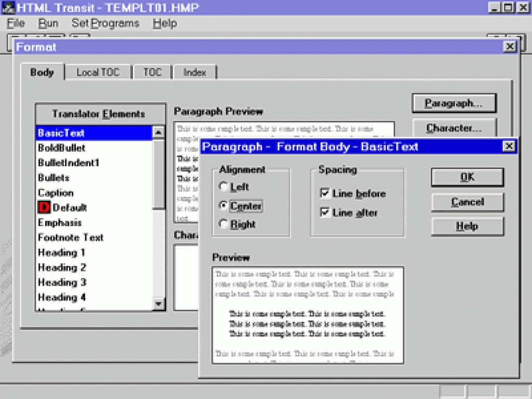
Task: Open the Help menu in menu bar
Action: (165, 23)
